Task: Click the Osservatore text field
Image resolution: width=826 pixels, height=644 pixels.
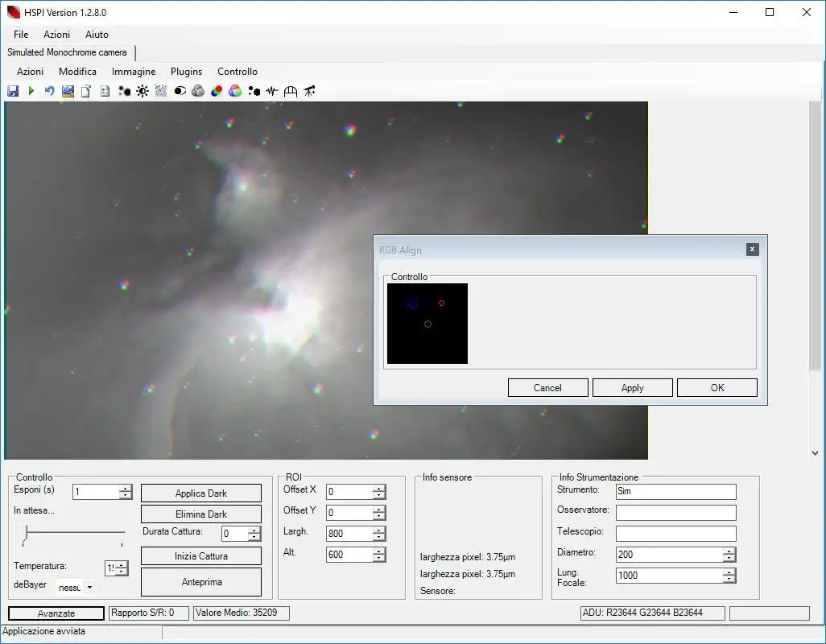Action: [675, 513]
